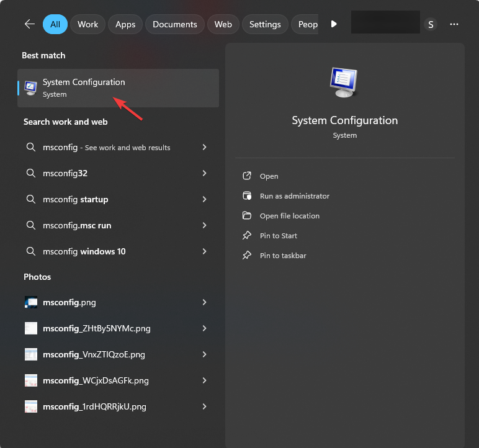Image resolution: width=479 pixels, height=448 pixels.
Task: Click the msconfig_WCjxDsAGFk.png thumbnail
Action: tap(31, 380)
